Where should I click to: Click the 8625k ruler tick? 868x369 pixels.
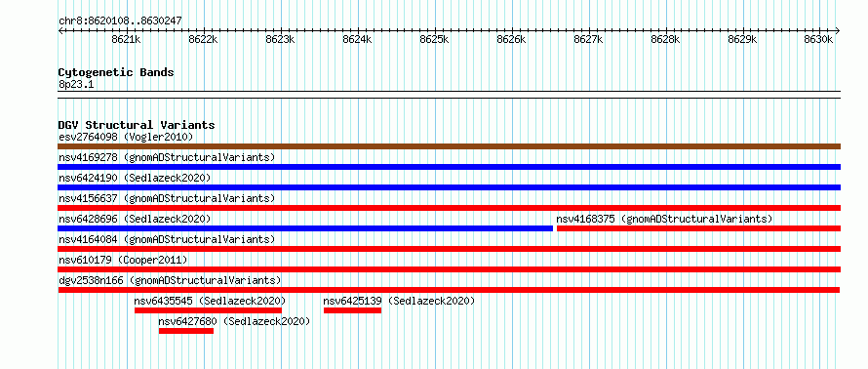[x=435, y=39]
